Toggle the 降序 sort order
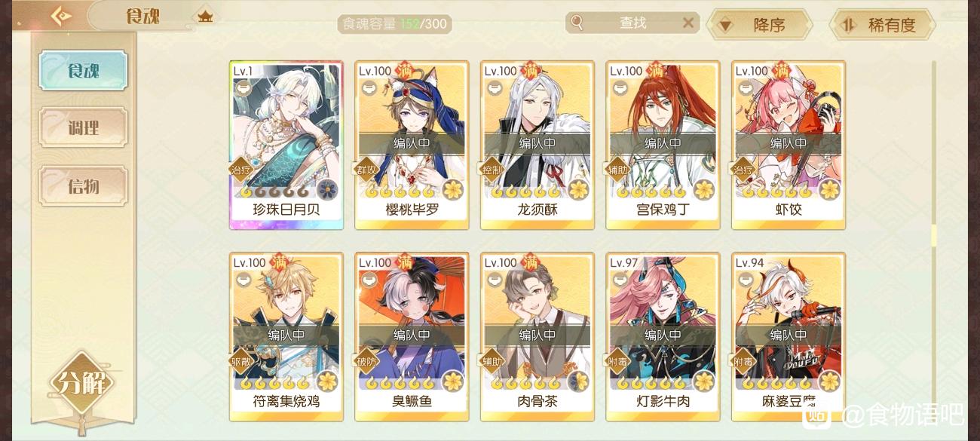980x441 pixels. (758, 25)
